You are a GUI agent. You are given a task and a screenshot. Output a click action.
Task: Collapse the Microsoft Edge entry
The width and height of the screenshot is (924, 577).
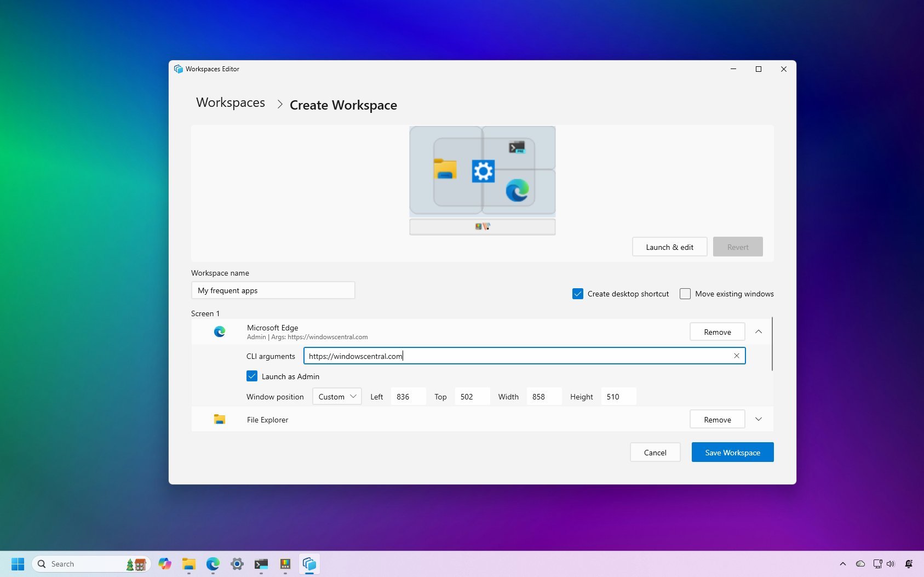pyautogui.click(x=759, y=332)
